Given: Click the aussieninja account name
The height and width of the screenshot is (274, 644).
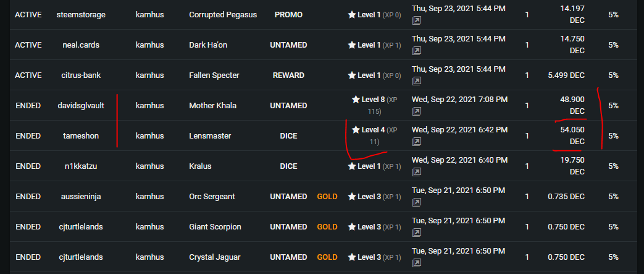Looking at the screenshot, I should tap(81, 197).
